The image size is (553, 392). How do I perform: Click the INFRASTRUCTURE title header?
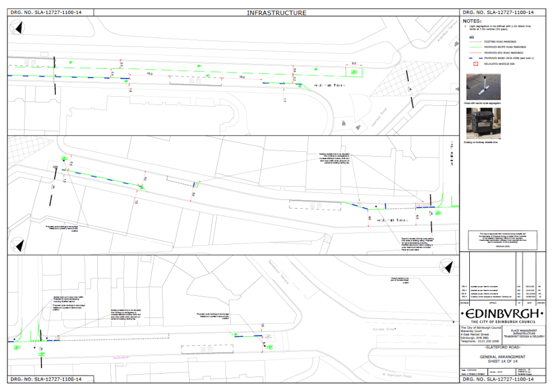[276, 12]
